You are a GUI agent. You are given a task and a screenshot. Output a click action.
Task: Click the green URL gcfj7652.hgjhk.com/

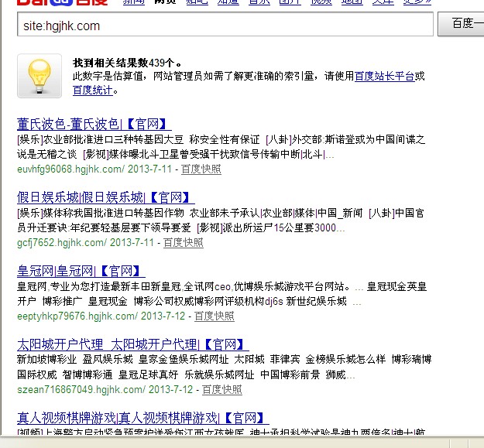[62, 243]
